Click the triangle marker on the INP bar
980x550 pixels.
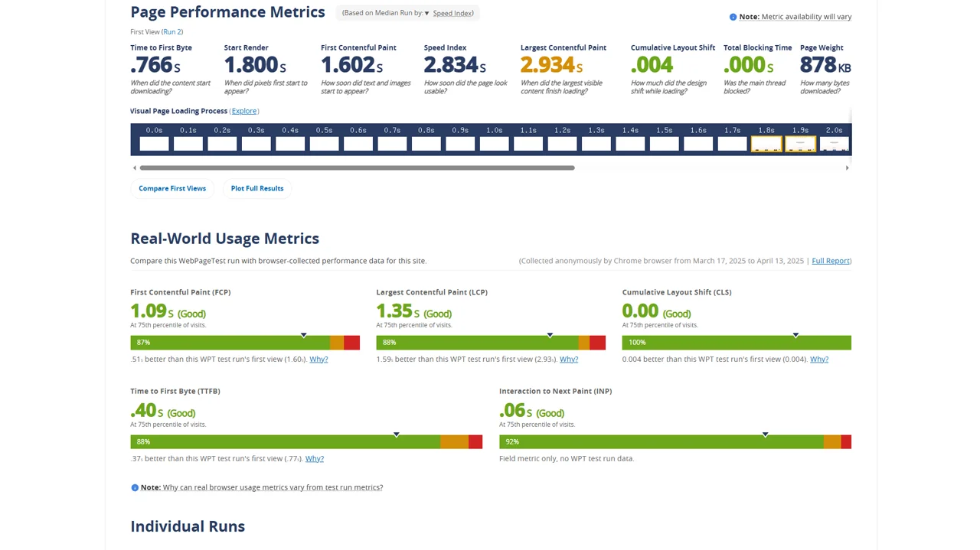click(x=765, y=434)
